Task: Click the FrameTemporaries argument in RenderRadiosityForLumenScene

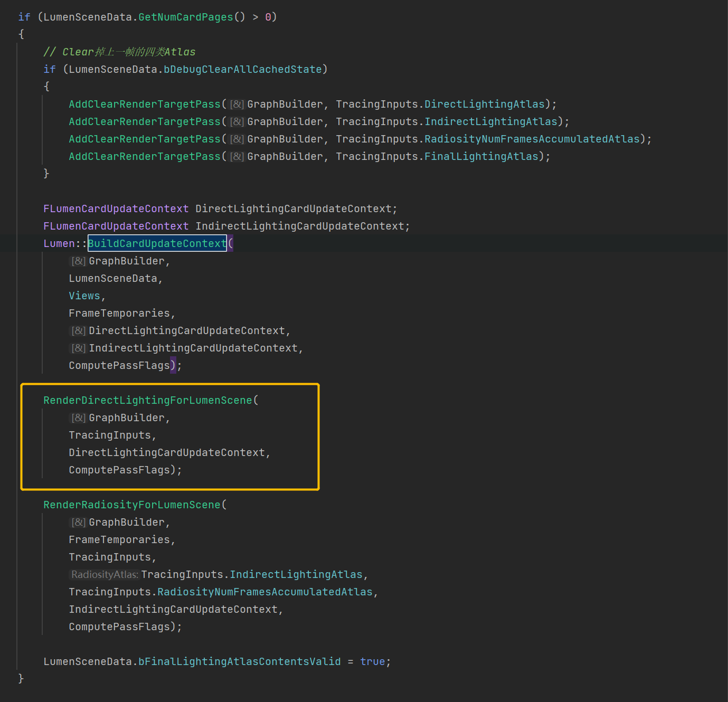Action: pyautogui.click(x=119, y=539)
